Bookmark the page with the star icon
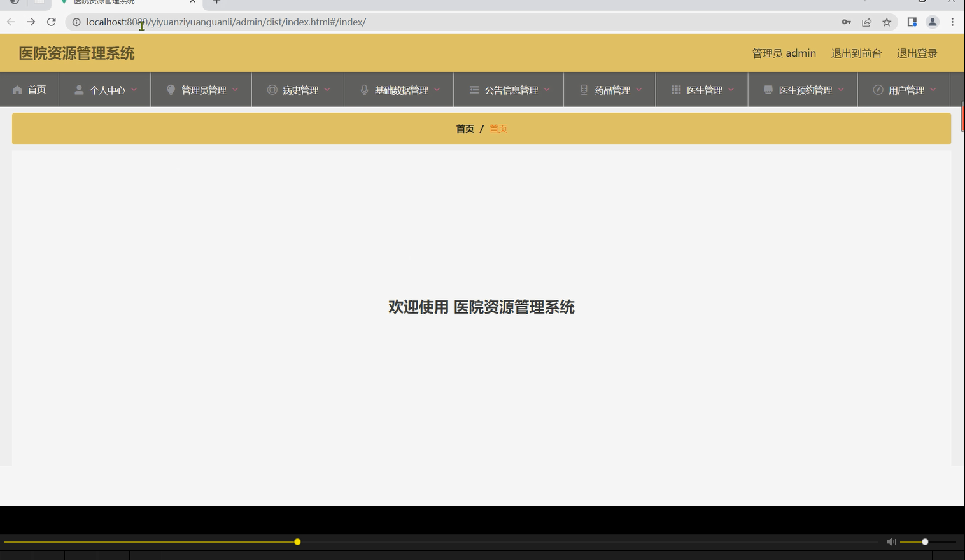965x560 pixels. point(887,22)
